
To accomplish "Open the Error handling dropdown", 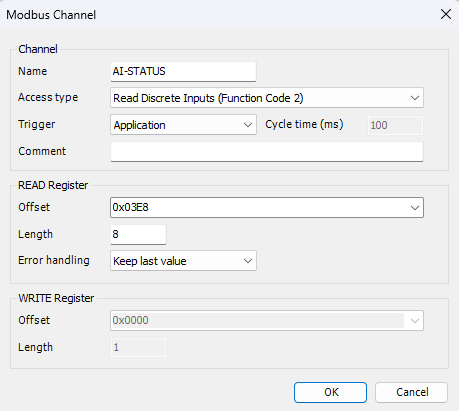I will coord(183,261).
